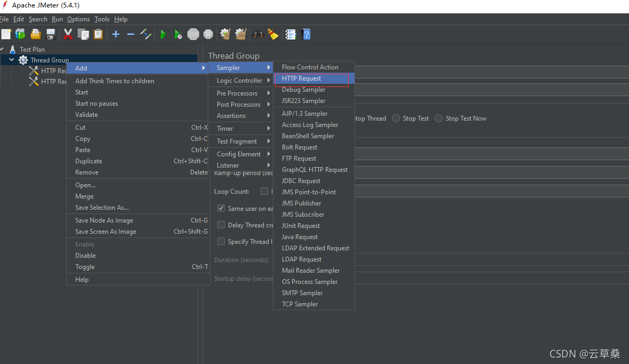Select the Test Plan tree node

coord(32,49)
